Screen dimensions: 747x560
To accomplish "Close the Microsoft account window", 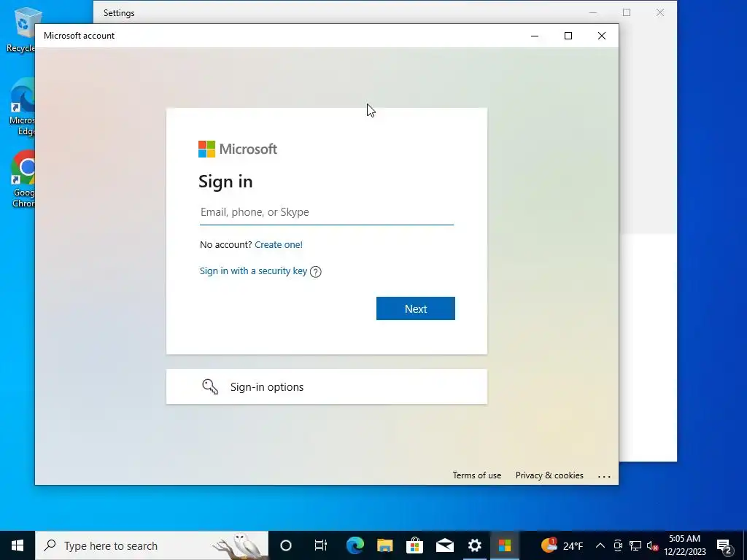I will 602,36.
